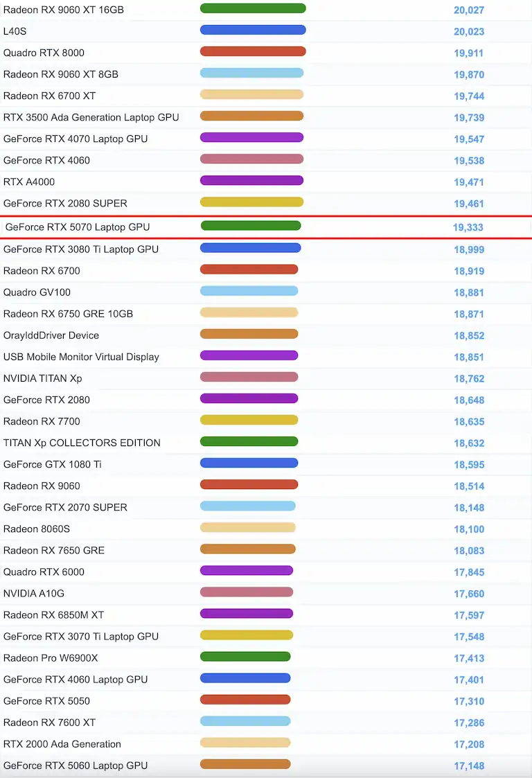Click the 17,660 score value
This screenshot has width=532, height=778.
pyautogui.click(x=469, y=594)
